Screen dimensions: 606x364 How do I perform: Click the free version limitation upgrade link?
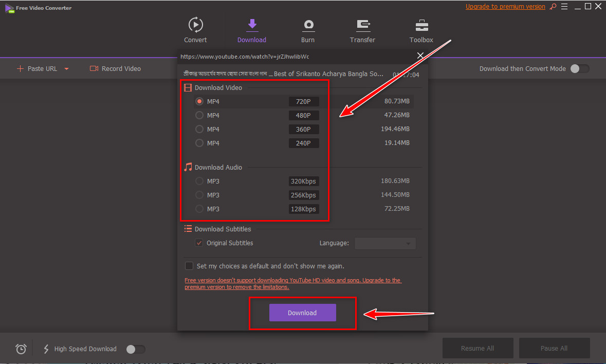tap(293, 284)
